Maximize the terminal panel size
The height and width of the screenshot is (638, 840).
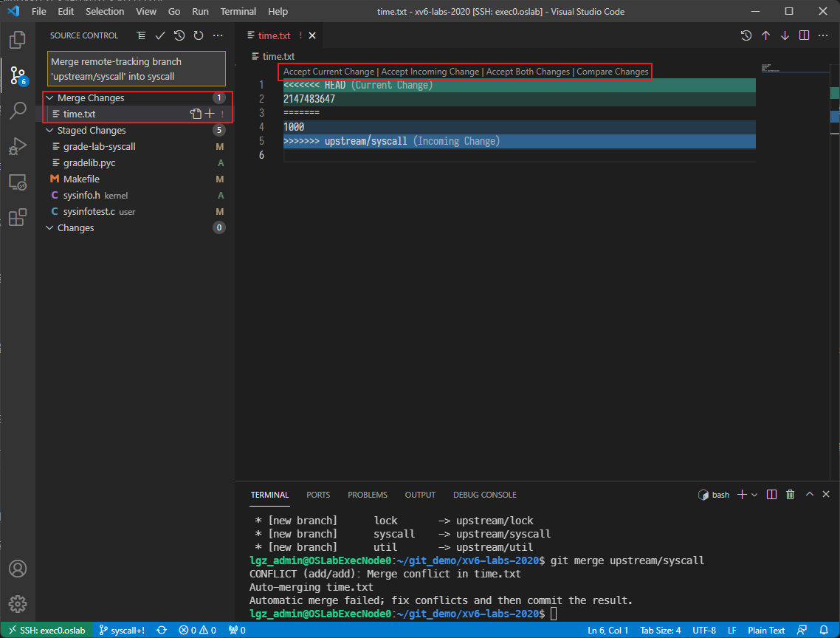point(809,495)
